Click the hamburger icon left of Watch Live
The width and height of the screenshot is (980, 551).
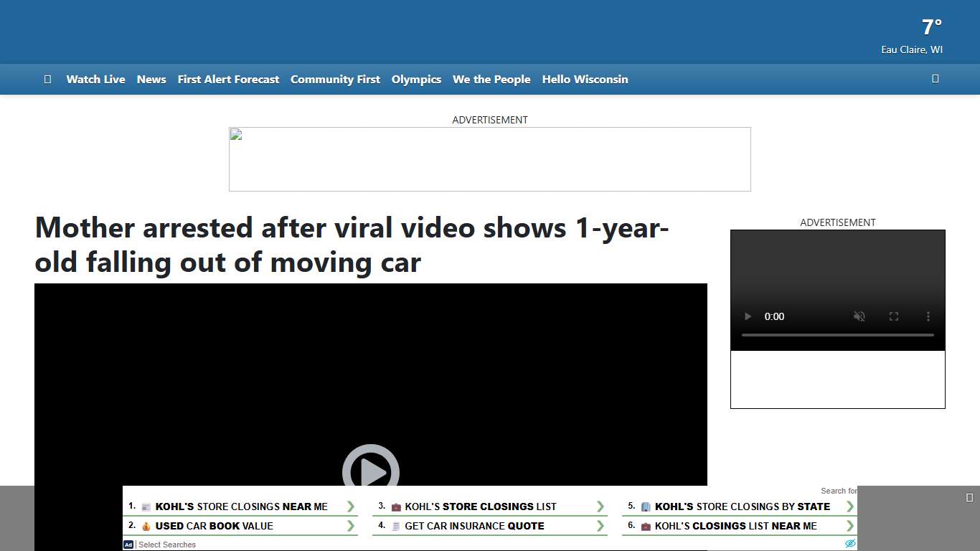[47, 80]
